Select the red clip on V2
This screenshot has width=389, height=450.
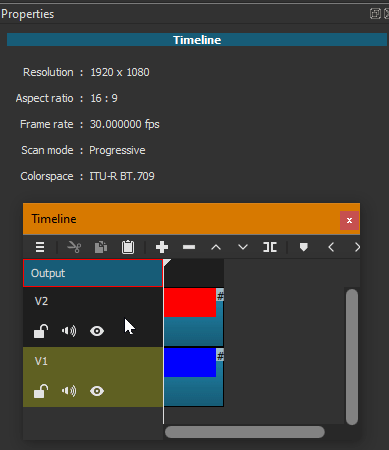[190, 302]
